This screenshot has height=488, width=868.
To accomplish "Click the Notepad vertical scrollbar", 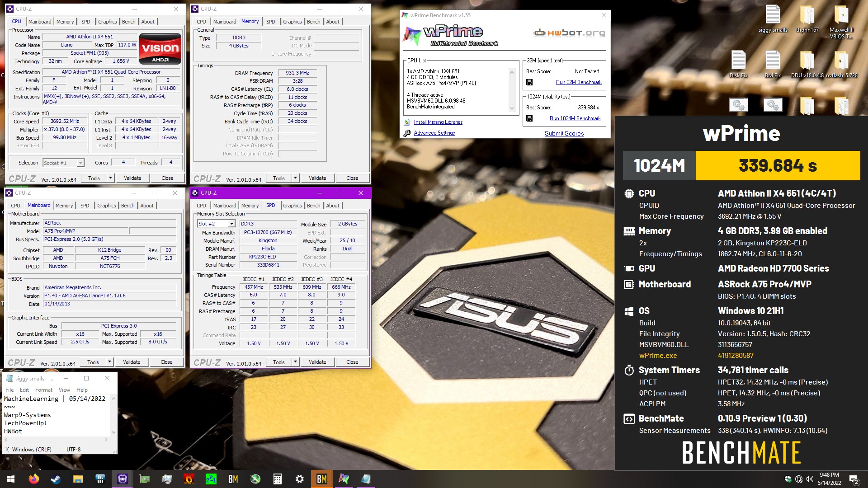I will coord(113,415).
